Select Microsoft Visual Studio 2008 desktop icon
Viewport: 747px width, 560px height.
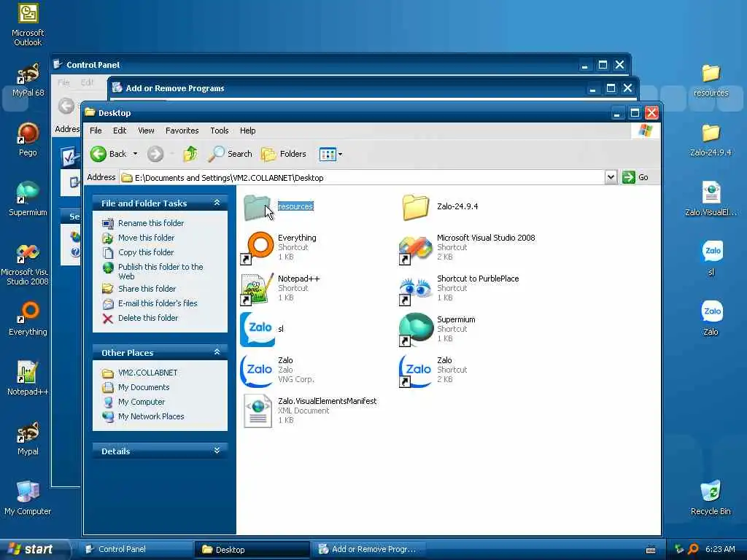[x=25, y=264]
